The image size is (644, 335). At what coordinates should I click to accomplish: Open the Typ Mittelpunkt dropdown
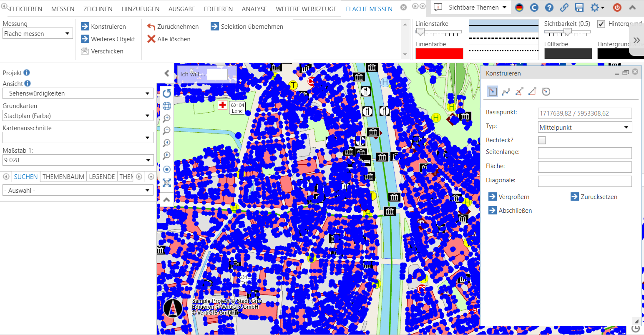pos(585,128)
